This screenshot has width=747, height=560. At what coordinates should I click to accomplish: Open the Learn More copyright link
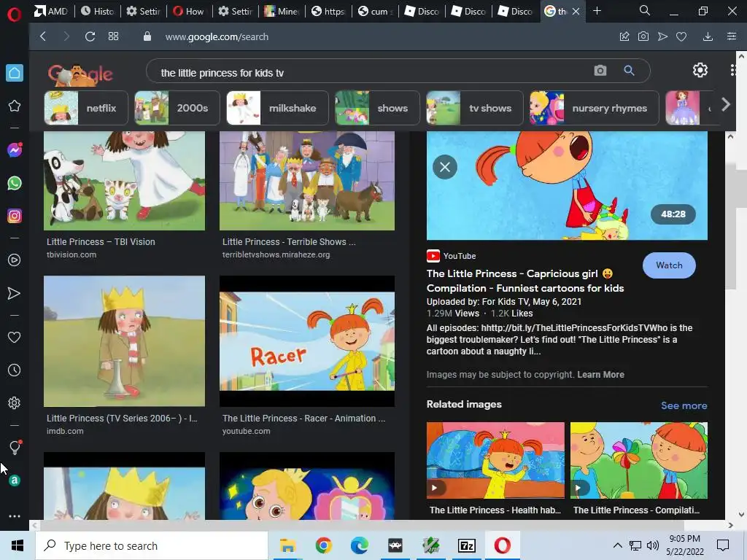601,375
